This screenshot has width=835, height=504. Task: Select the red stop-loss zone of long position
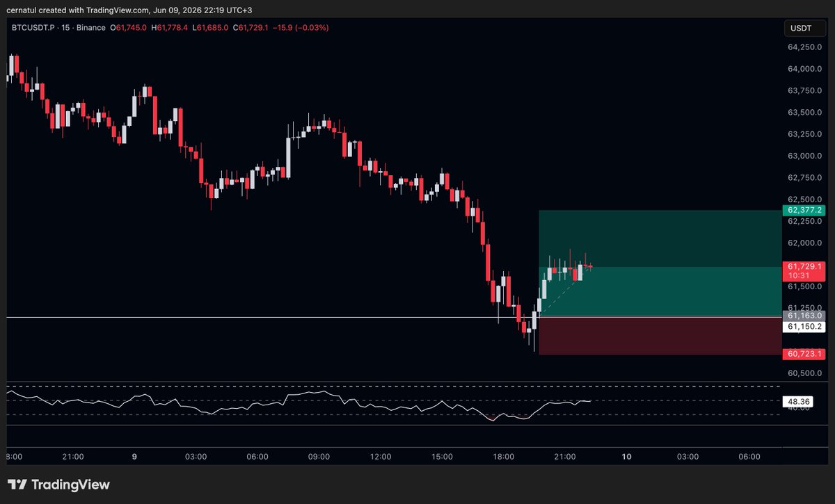pyautogui.click(x=660, y=336)
